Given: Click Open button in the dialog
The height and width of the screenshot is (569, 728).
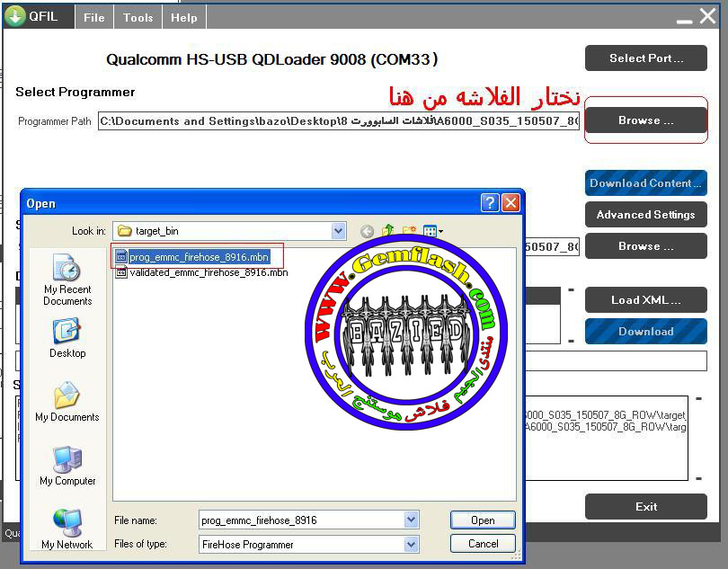Looking at the screenshot, I should pos(483,520).
